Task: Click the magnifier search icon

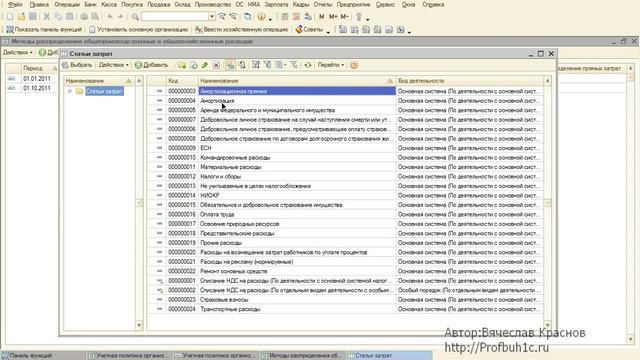Action: [135, 17]
